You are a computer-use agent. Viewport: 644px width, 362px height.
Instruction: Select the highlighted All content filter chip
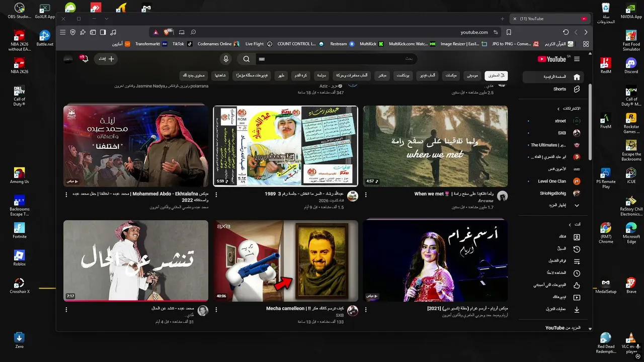pos(496,75)
